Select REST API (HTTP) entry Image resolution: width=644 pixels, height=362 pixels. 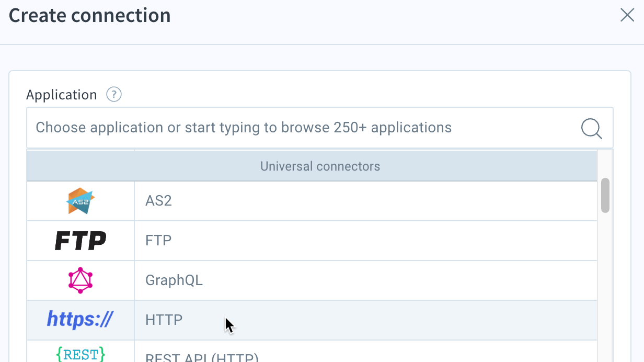(x=312, y=352)
